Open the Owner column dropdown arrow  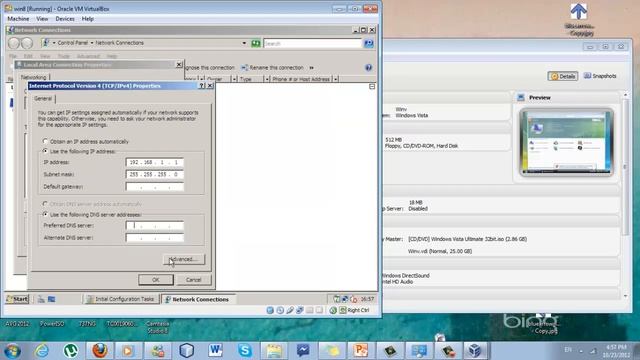tap(234, 79)
